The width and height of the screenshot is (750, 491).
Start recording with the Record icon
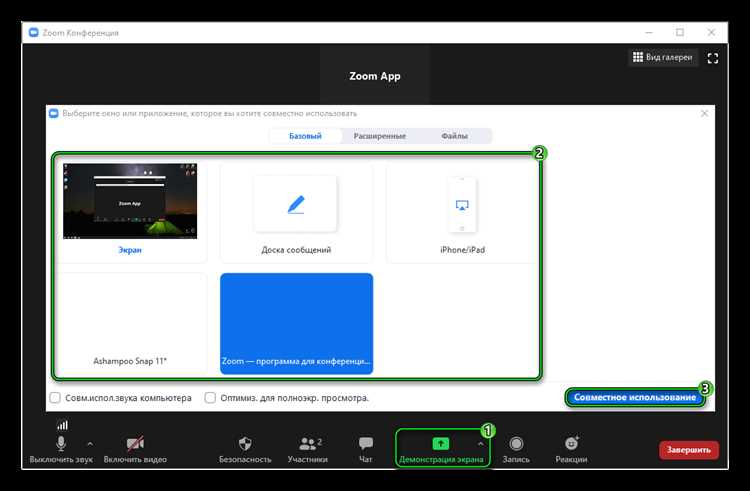pyautogui.click(x=516, y=444)
